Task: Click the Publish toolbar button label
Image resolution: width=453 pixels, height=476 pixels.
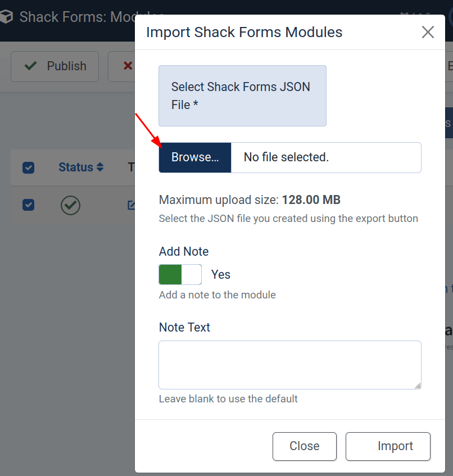Action: 66,66
